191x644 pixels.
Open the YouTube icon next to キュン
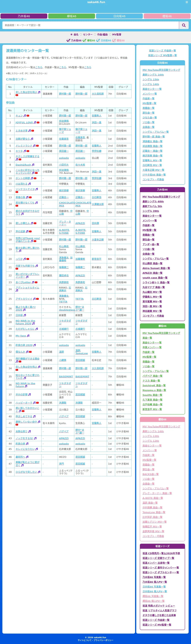point(28,116)
